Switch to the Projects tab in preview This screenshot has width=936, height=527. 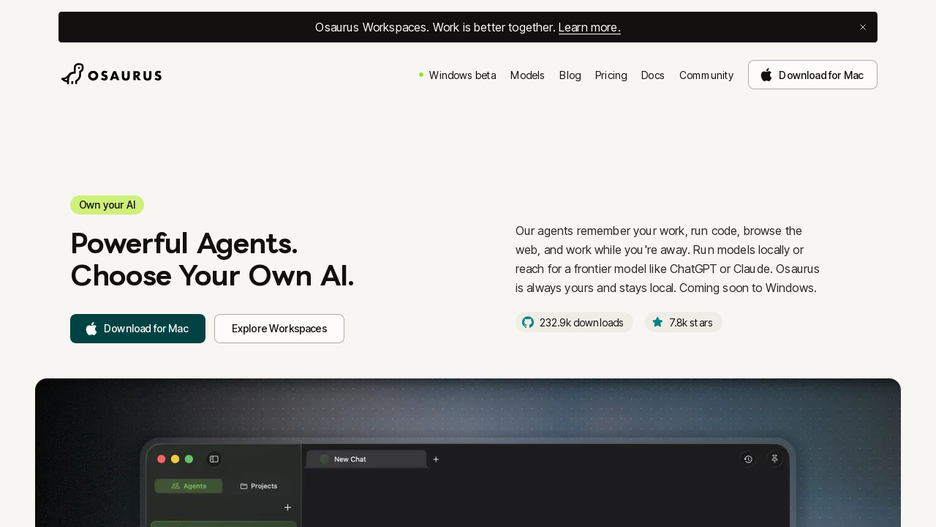tap(258, 486)
